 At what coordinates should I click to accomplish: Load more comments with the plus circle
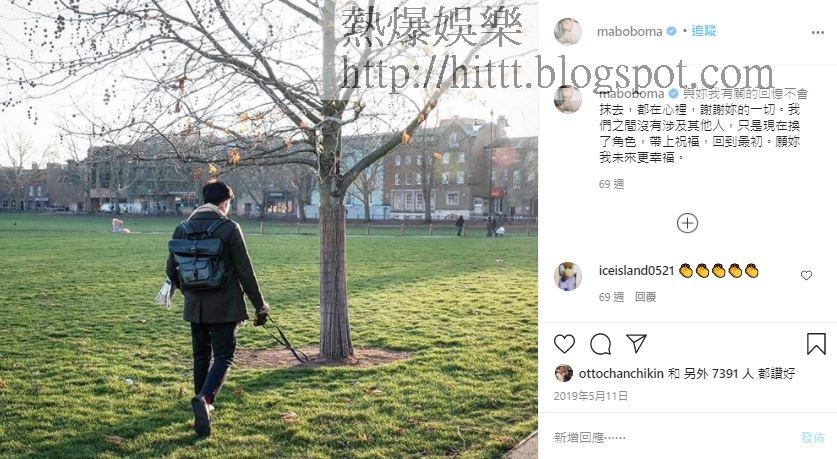point(688,223)
